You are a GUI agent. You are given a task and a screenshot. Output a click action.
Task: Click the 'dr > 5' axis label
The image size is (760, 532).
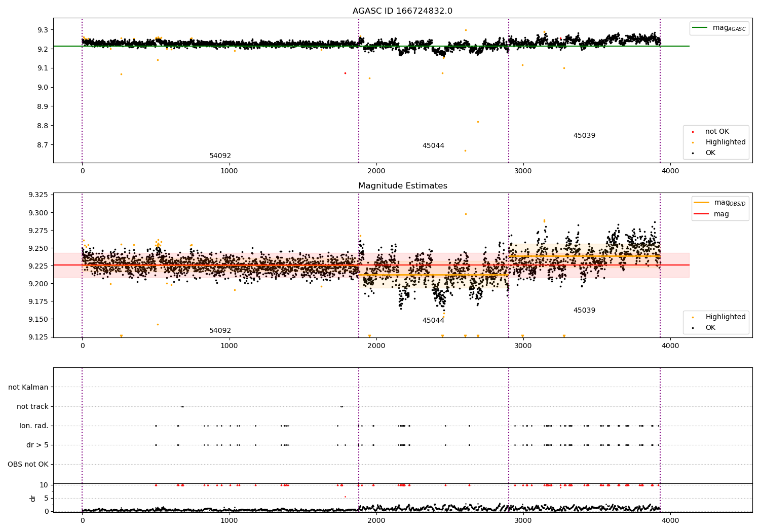point(37,445)
